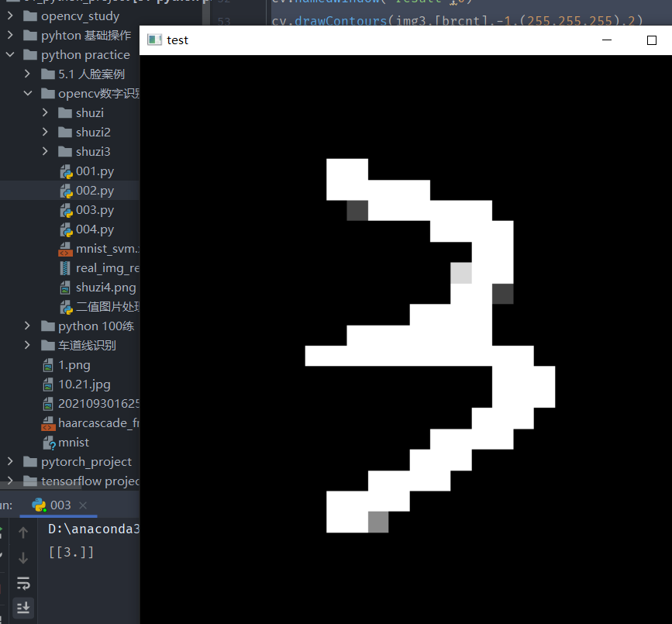
Task: Click the haarcascade file icon
Action: [48, 422]
